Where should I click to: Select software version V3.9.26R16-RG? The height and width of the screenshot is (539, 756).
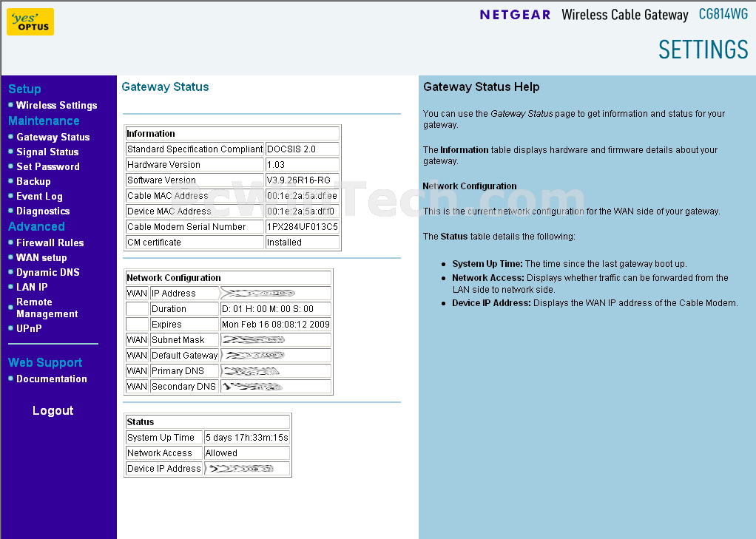click(x=303, y=180)
